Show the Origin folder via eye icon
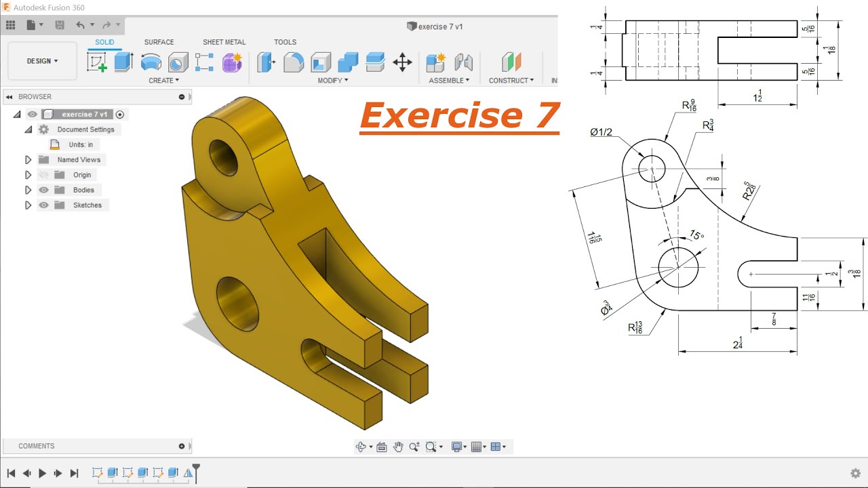 tap(44, 175)
